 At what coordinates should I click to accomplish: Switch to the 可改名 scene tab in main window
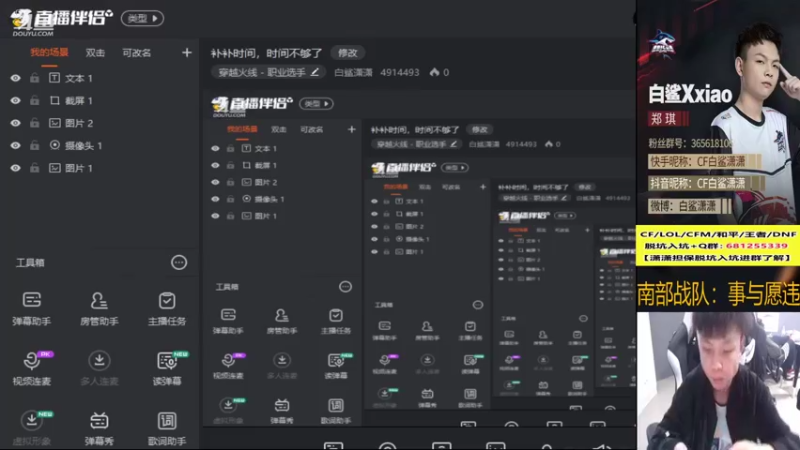click(136, 53)
